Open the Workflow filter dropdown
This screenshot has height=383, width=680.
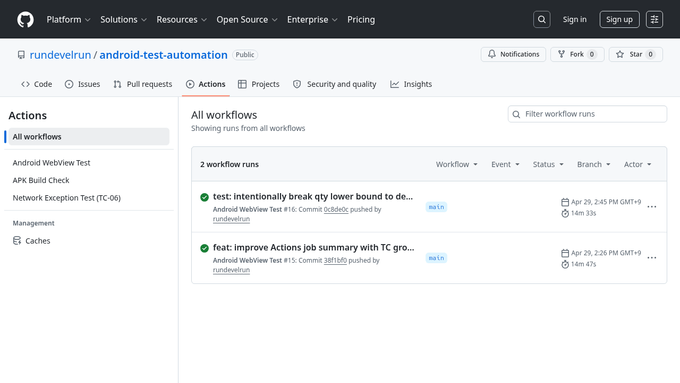(457, 164)
